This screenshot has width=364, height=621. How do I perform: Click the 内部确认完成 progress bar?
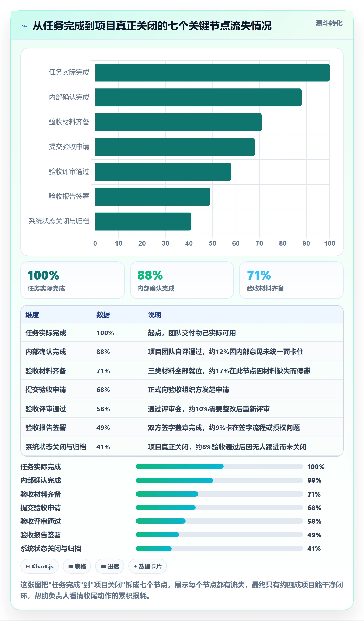(x=219, y=480)
